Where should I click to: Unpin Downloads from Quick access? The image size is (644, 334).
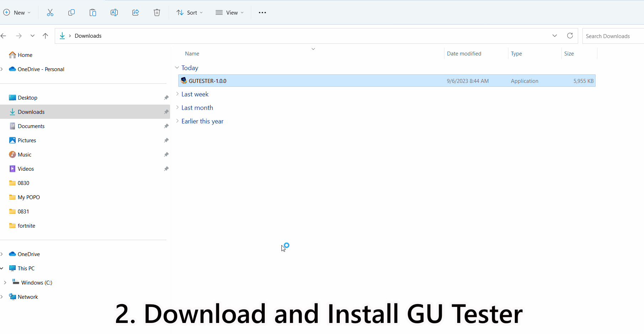click(166, 112)
